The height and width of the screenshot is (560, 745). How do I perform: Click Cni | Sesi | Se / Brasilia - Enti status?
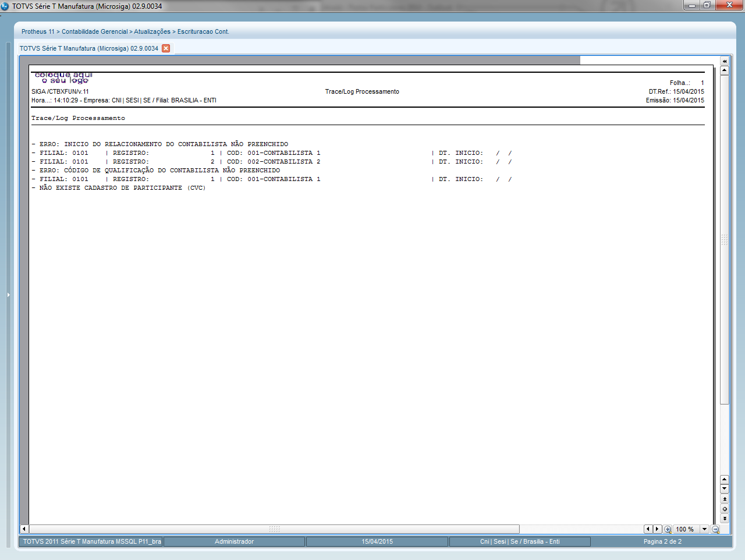pos(520,541)
